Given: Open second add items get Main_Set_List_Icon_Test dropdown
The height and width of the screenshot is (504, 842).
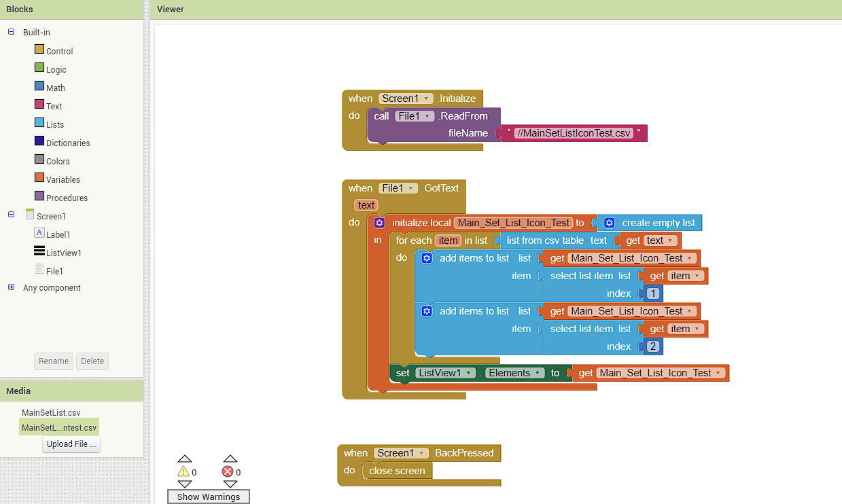Looking at the screenshot, I should coord(632,311).
